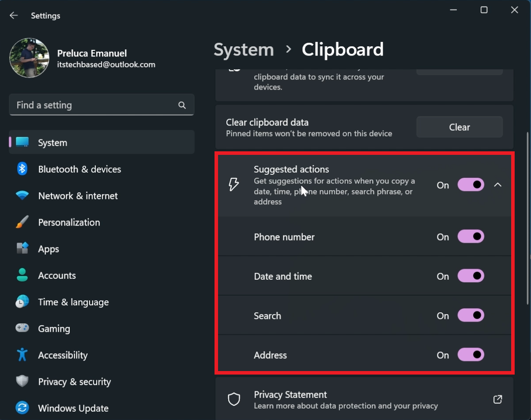The height and width of the screenshot is (420, 531).
Task: Click the Privacy Statement shield icon
Action: tap(233, 399)
